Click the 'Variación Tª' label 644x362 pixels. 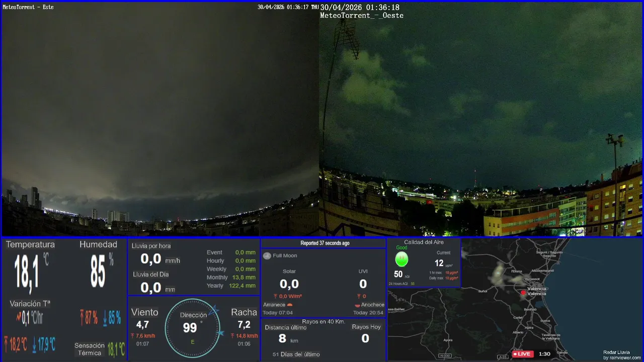30,304
